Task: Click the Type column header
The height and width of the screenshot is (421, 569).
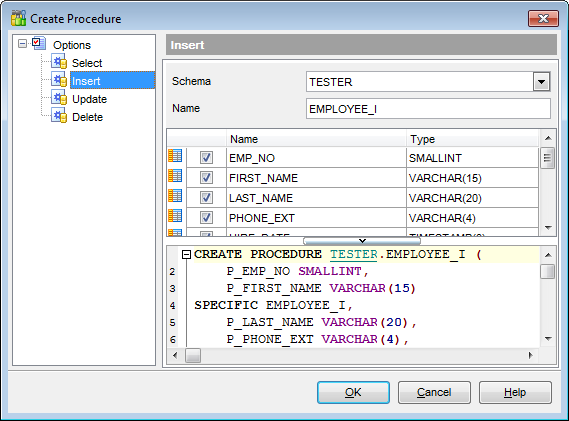Action: pos(472,139)
